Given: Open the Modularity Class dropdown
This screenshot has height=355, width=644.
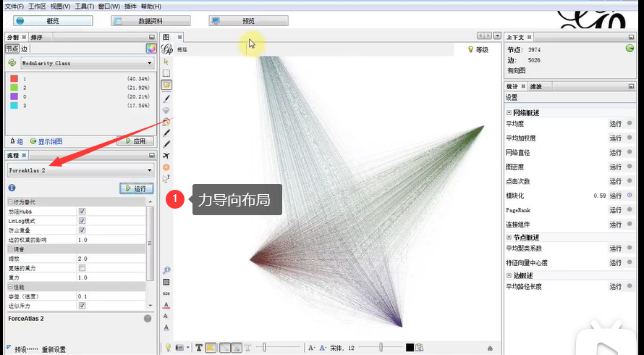Looking at the screenshot, I should point(87,63).
